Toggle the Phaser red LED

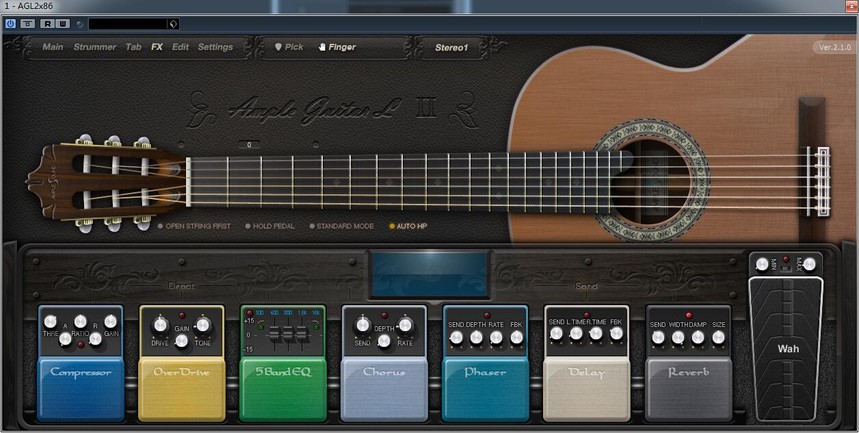tap(486, 316)
